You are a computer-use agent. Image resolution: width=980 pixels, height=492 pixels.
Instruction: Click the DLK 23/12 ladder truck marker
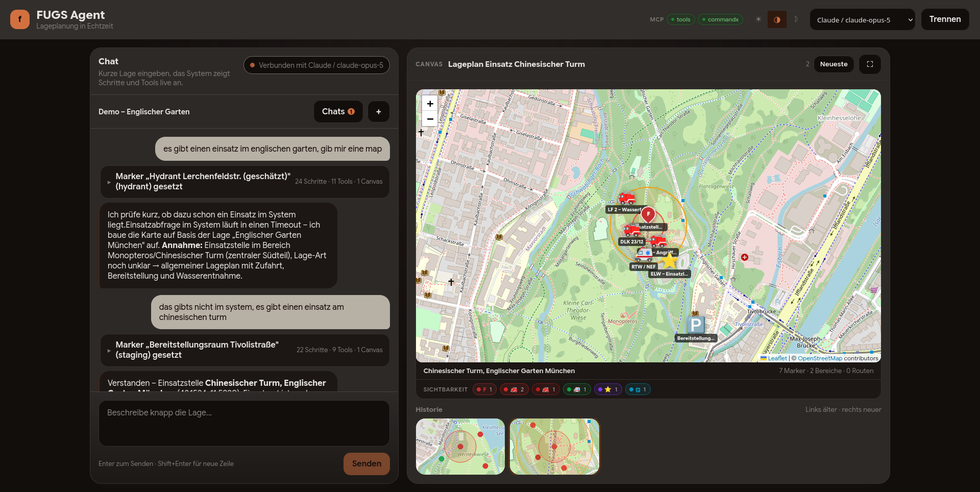click(632, 231)
